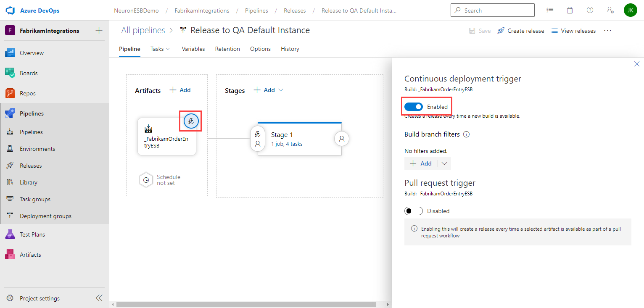Collapse the sidebar with the double chevron
644x308 pixels.
click(99, 298)
